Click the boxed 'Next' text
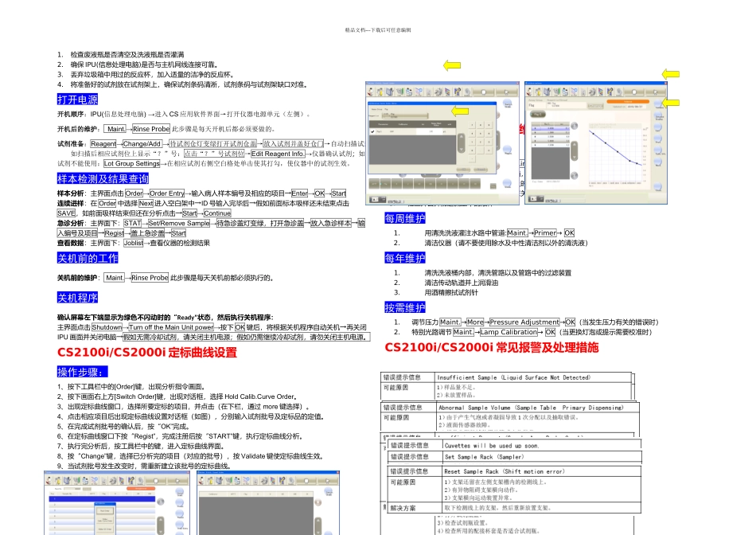Screen dimensions: 756x535 (146, 204)
